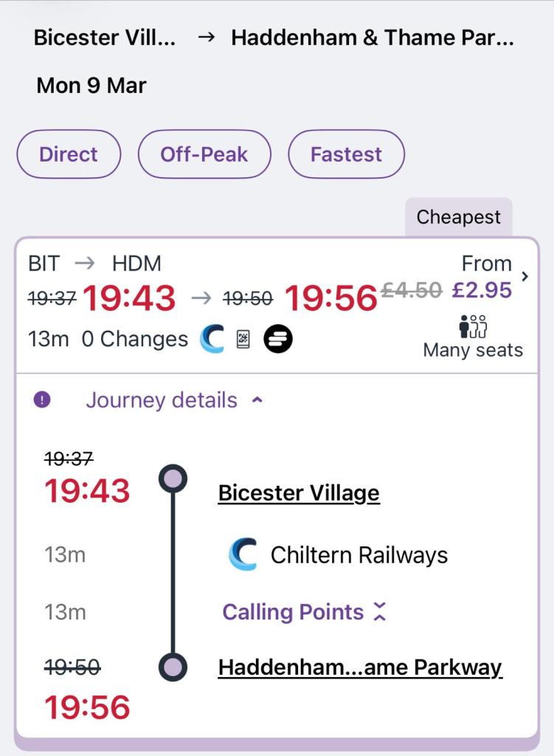Image resolution: width=554 pixels, height=756 pixels.
Task: Toggle the Fastest filter chip
Action: [346, 154]
